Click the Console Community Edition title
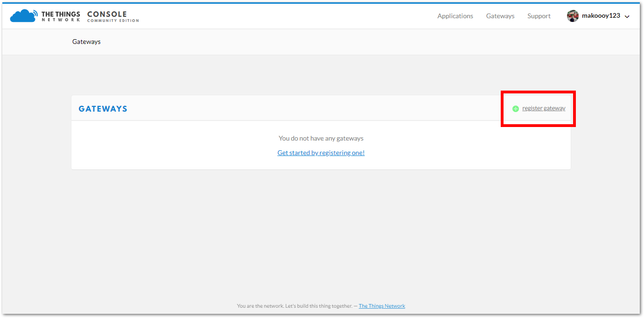Image resolution: width=644 pixels, height=318 pixels. tap(113, 16)
